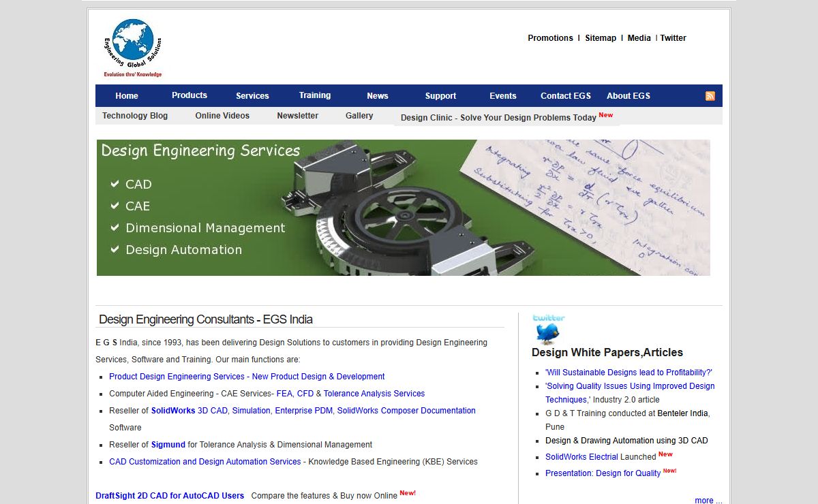This screenshot has height=504, width=818.
Task: Open the News menu
Action: point(378,96)
